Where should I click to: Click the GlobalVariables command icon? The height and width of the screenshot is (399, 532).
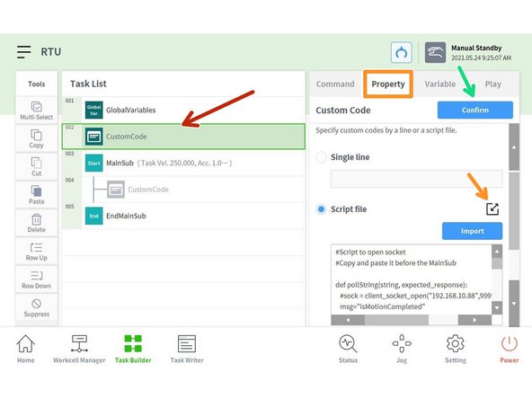click(94, 110)
